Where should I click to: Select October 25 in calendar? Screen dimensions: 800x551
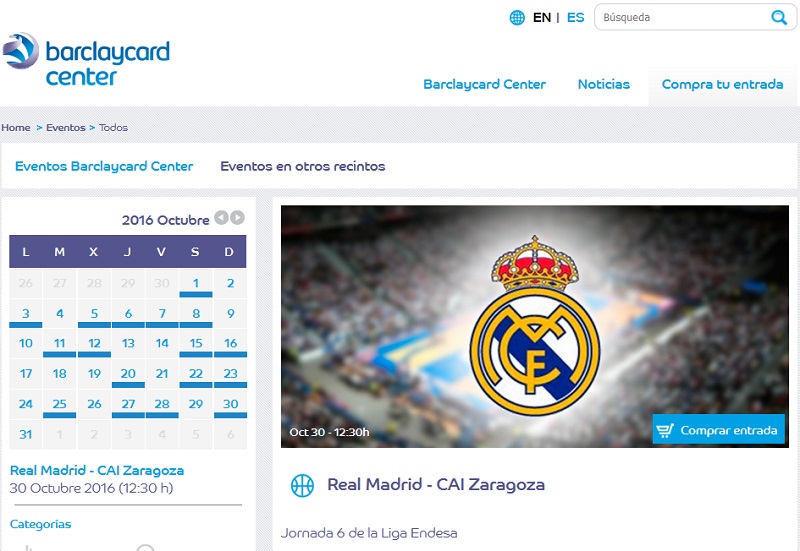click(60, 405)
